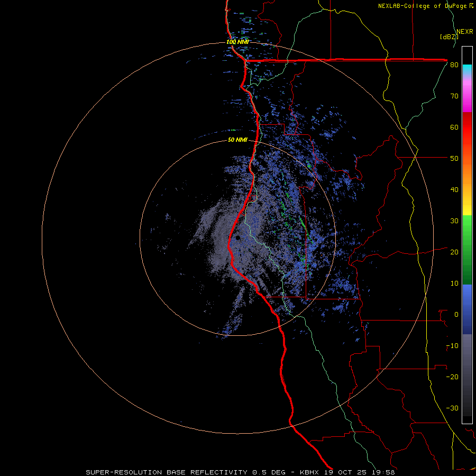Click the 60 dBZ scale label

454,127
